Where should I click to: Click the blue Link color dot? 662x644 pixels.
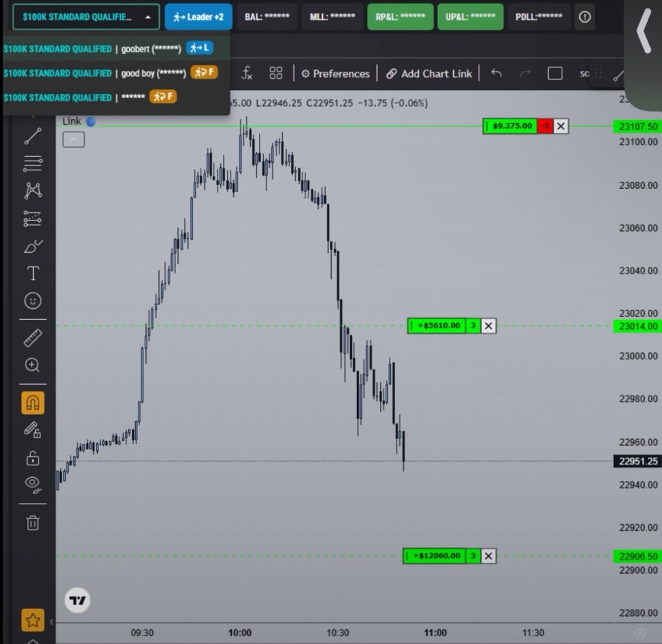click(x=91, y=122)
